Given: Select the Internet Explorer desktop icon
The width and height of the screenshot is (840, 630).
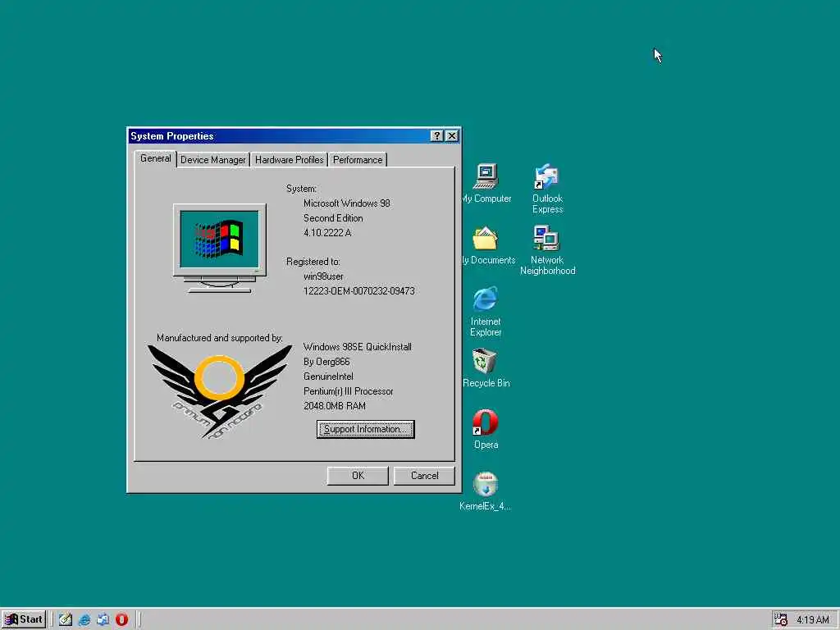Looking at the screenshot, I should pyautogui.click(x=486, y=311).
